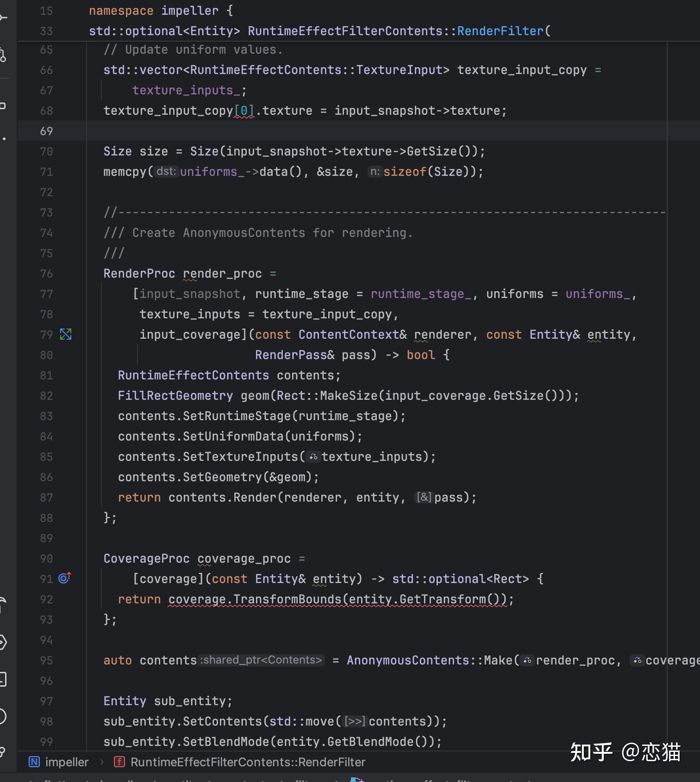Click 'SetGeometry' on line 86
This screenshot has height=782, width=700.
[x=223, y=477]
